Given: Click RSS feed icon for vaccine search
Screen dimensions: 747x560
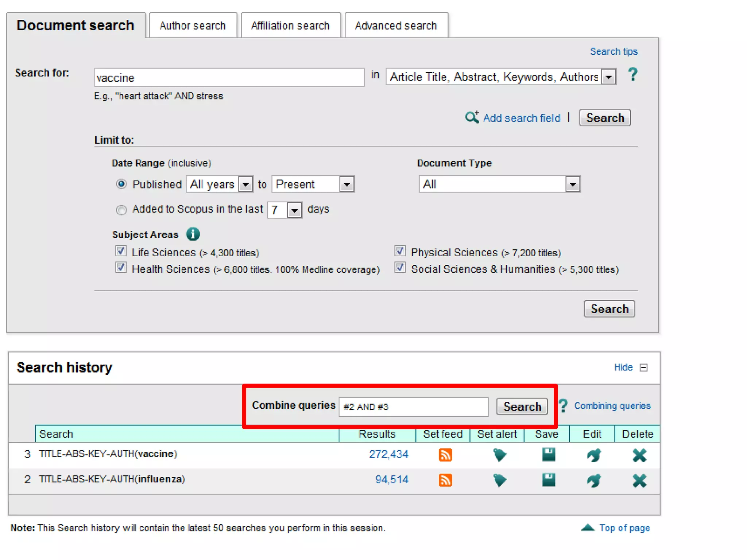Looking at the screenshot, I should coord(445,455).
